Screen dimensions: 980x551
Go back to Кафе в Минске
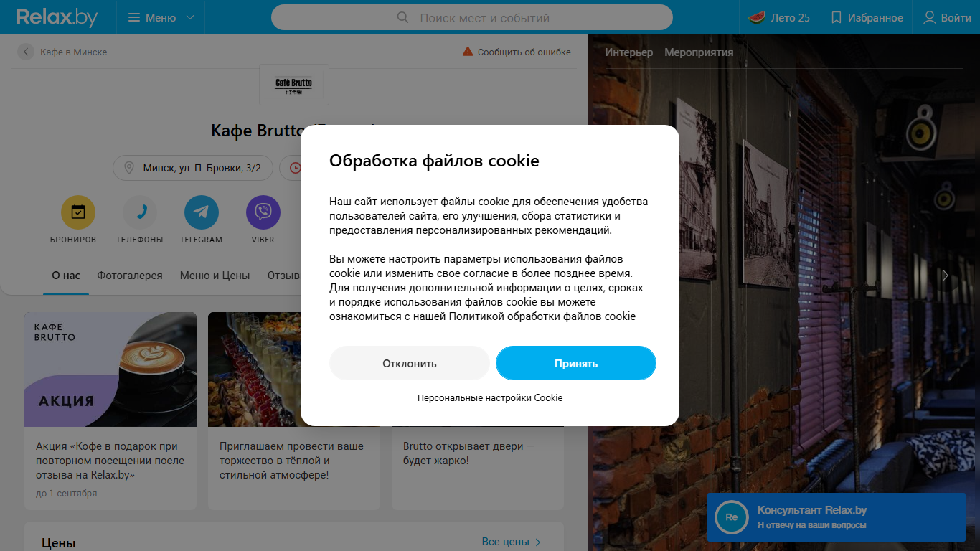[63, 52]
